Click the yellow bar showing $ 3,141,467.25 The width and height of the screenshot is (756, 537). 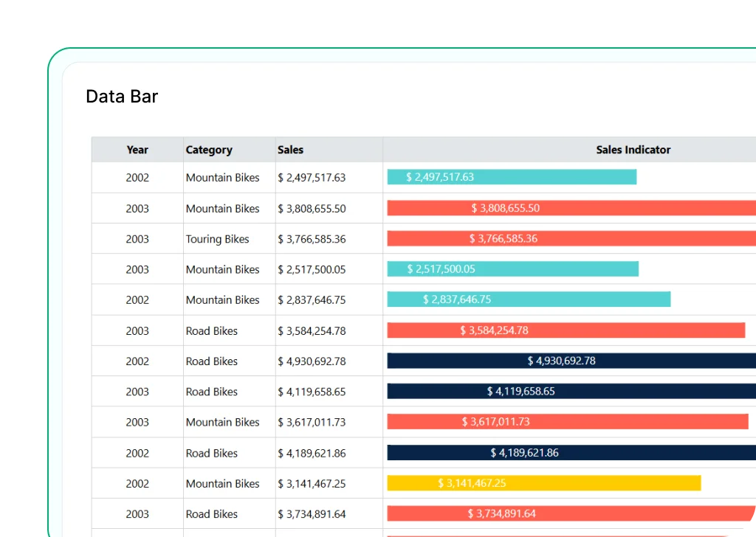tap(544, 483)
